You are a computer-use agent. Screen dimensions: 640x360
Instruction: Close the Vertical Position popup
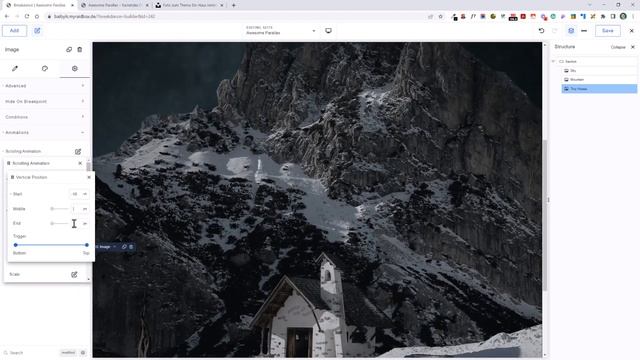point(89,177)
